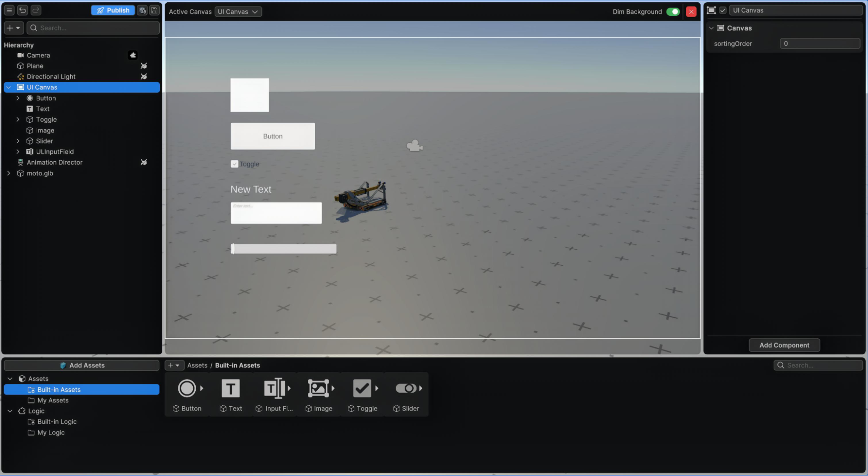Save the scene with the floppy disk icon
Image resolution: width=868 pixels, height=476 pixels.
coord(154,10)
